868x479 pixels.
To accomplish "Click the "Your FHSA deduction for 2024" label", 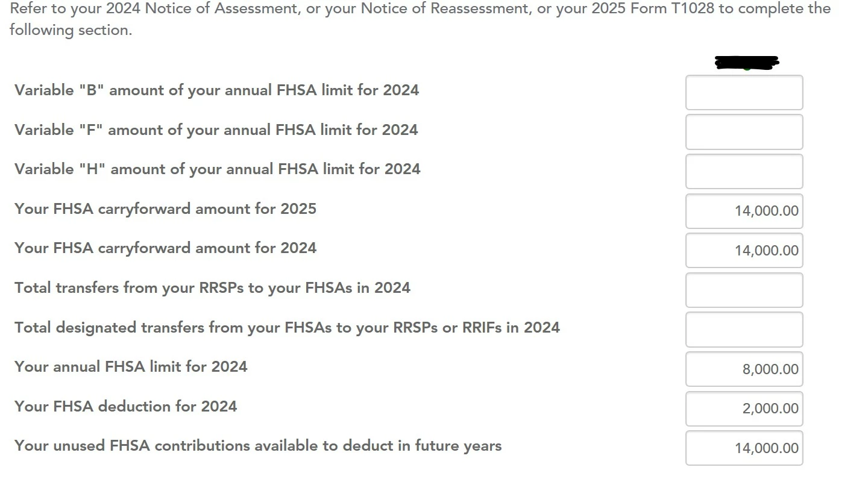I will pos(125,407).
